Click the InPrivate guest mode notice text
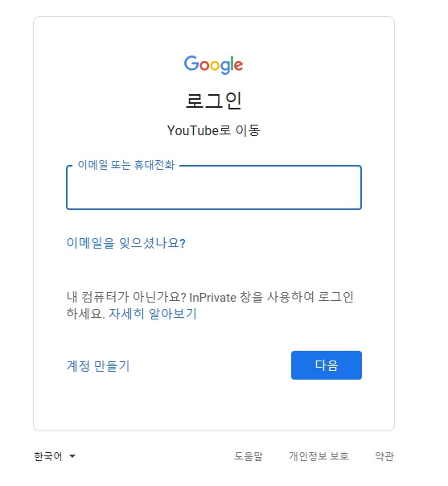Image resolution: width=448 pixels, height=486 pixels. point(210,305)
